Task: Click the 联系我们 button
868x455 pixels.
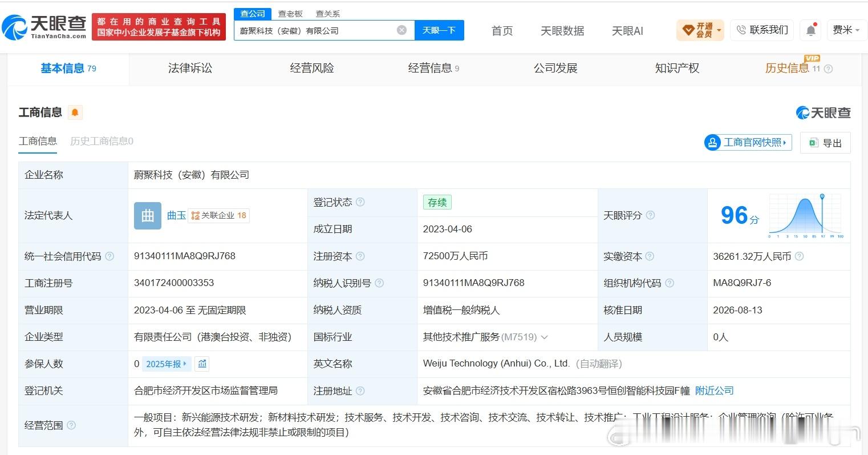Action: pos(762,30)
